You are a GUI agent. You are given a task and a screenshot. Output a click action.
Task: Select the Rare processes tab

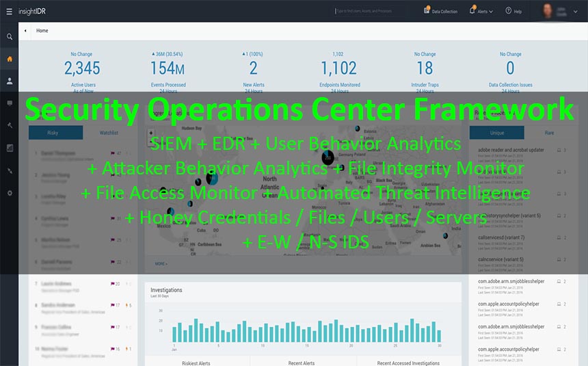[x=549, y=133]
